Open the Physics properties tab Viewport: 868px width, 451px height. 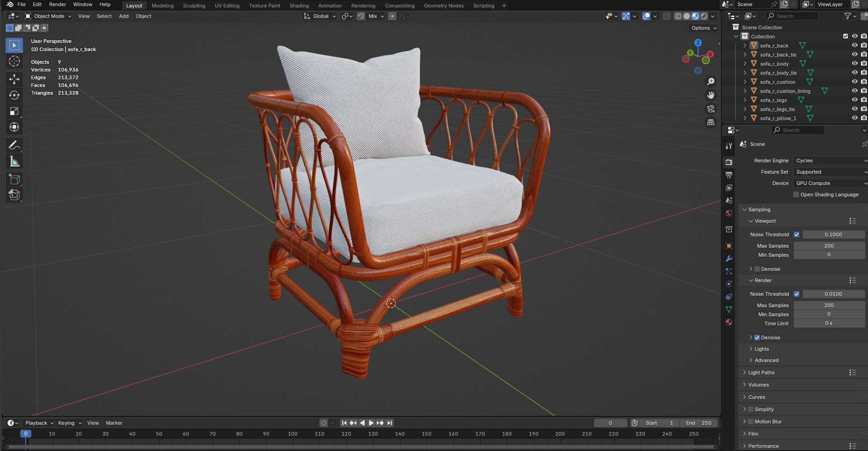coord(729,284)
